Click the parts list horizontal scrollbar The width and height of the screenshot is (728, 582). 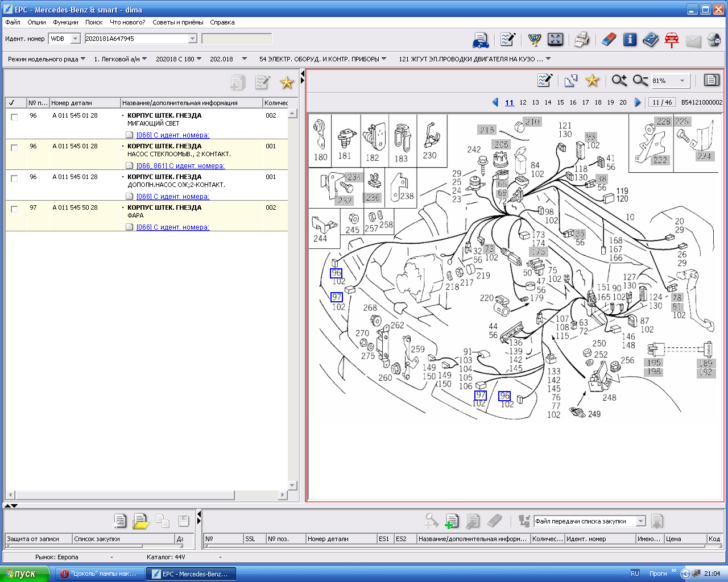tap(125, 495)
